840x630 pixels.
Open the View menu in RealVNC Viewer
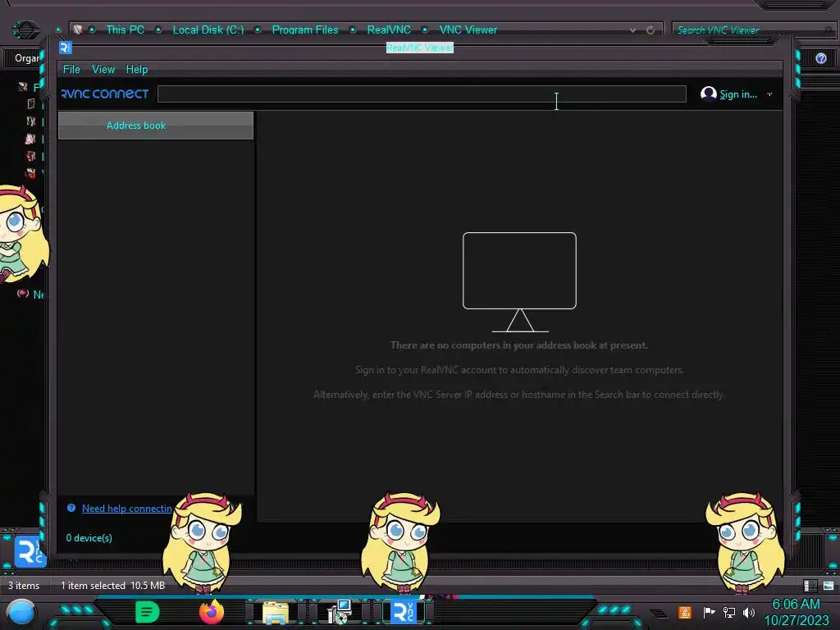pos(103,69)
